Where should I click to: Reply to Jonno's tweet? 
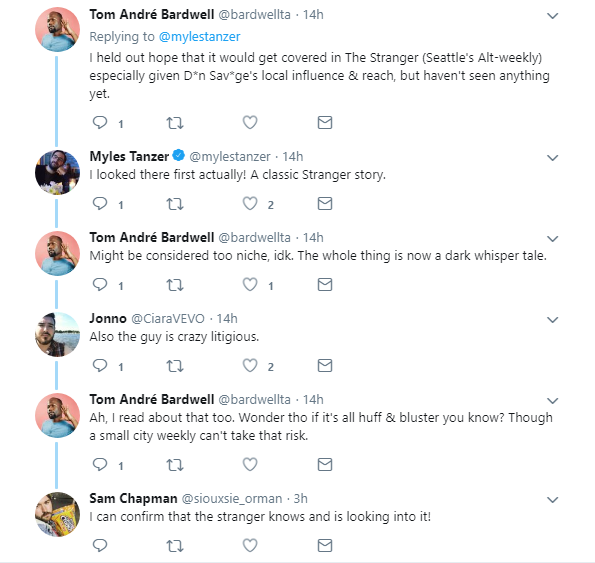click(x=100, y=366)
